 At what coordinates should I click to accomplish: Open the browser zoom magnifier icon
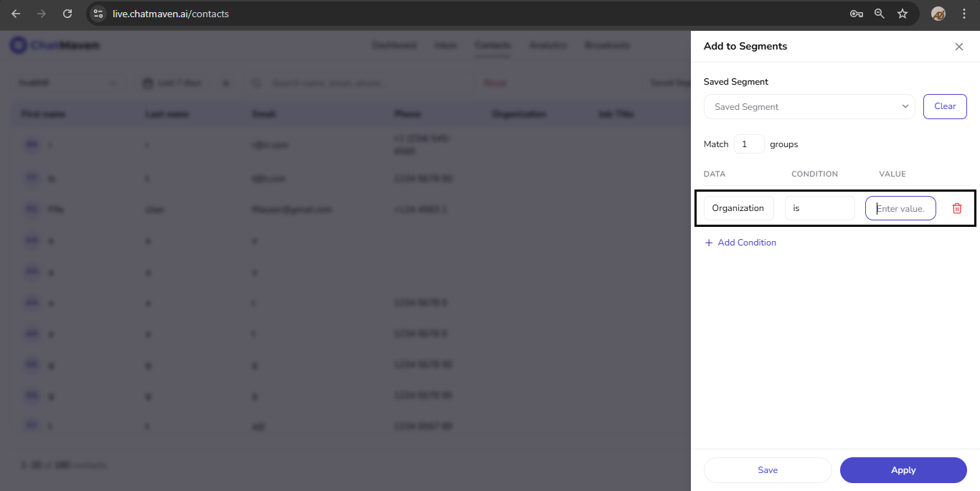(x=880, y=14)
